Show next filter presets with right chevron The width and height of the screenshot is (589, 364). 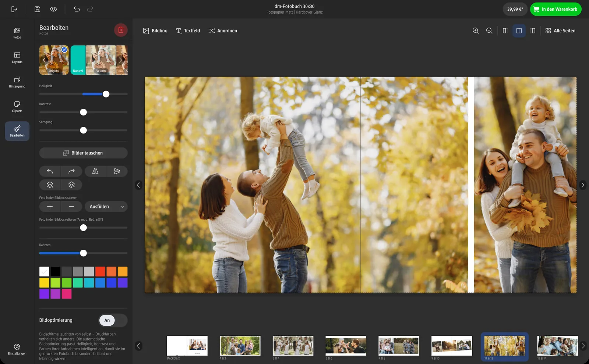[x=120, y=60]
